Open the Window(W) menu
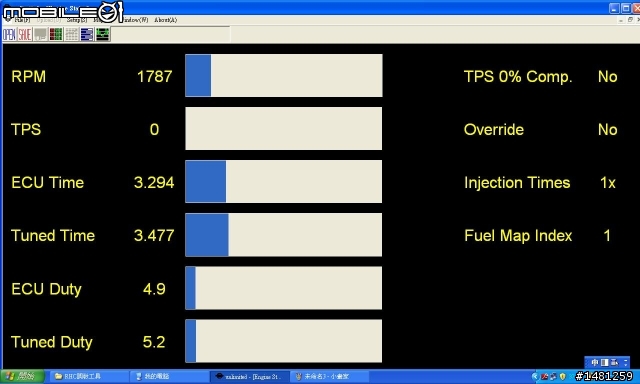 coord(136,20)
